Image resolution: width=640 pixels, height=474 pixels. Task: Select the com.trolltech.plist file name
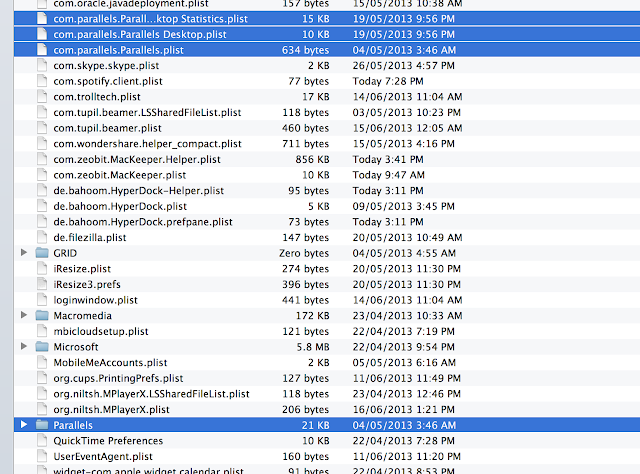click(x=97, y=97)
